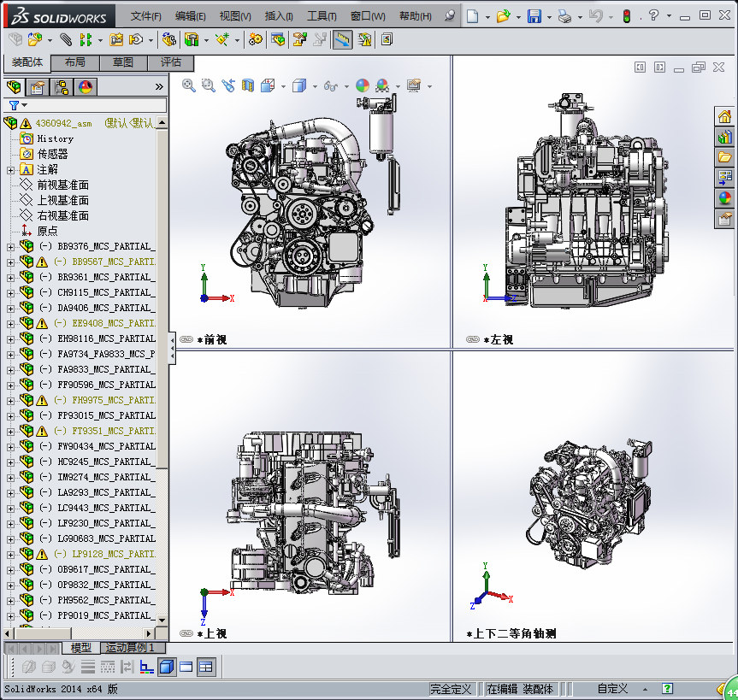
Task: Switch to the 评估 tab
Action: (x=170, y=62)
